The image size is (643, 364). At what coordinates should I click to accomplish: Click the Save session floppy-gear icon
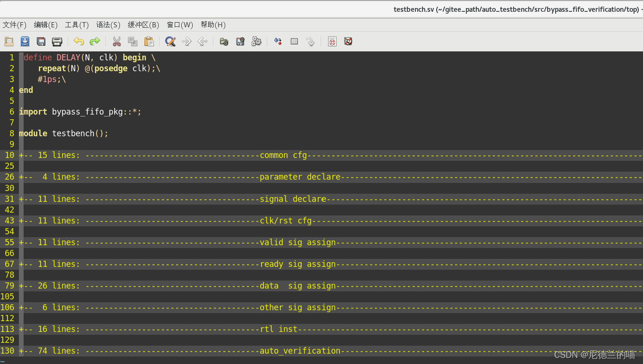pos(240,41)
